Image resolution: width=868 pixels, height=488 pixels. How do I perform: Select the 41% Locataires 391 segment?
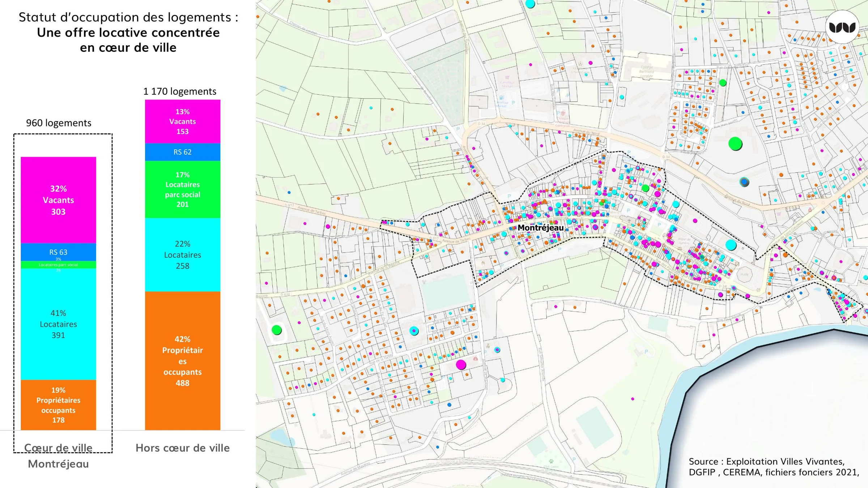point(58,324)
